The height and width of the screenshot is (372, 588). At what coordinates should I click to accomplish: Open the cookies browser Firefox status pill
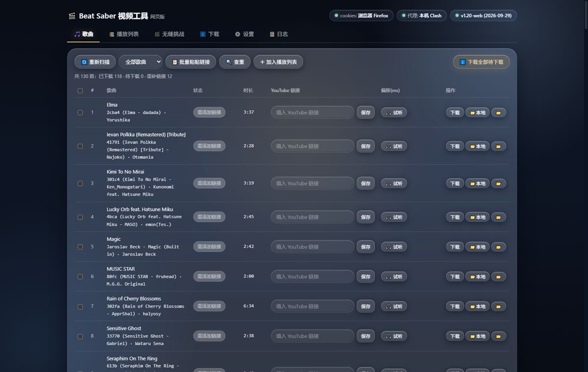tap(362, 16)
